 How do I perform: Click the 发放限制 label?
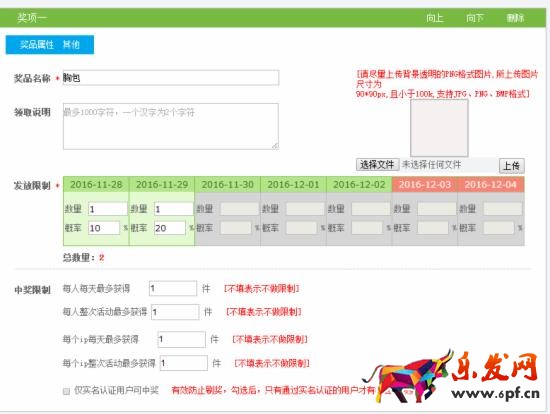pos(32,186)
